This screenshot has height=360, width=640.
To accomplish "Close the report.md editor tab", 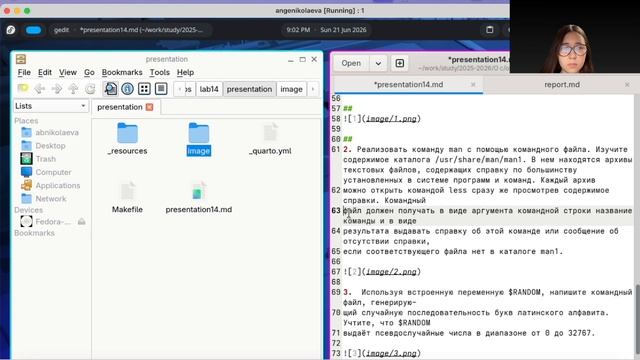I will click(x=627, y=84).
